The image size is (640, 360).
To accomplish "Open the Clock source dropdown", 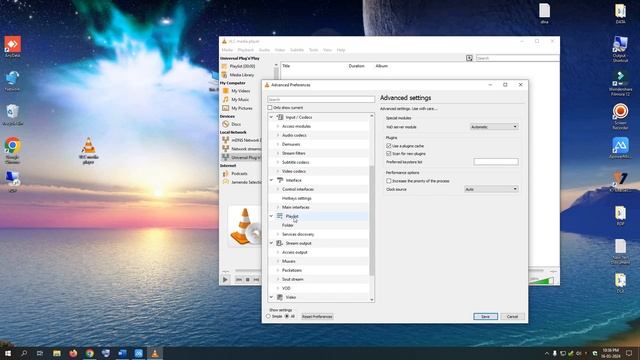I will click(x=491, y=189).
